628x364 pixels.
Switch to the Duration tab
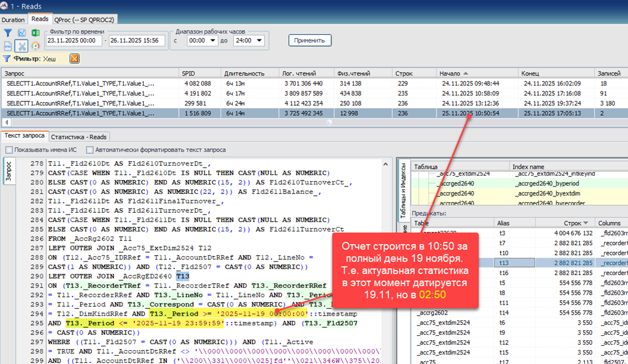click(x=13, y=19)
